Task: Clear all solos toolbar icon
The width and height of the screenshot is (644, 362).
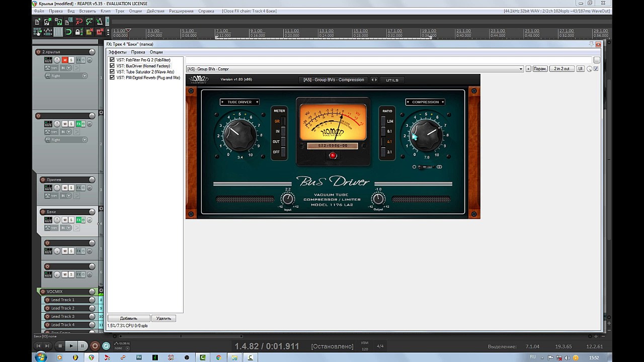Action: click(x=90, y=32)
